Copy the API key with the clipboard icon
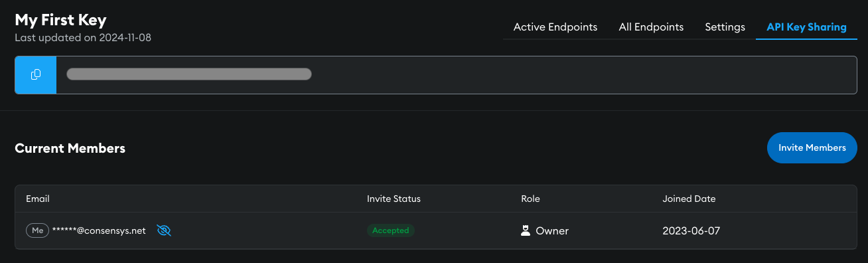The height and width of the screenshot is (263, 868). point(36,75)
